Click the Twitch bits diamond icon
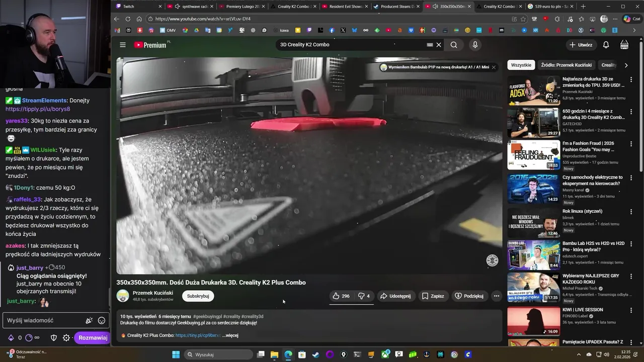The height and width of the screenshot is (362, 644). (x=11, y=338)
